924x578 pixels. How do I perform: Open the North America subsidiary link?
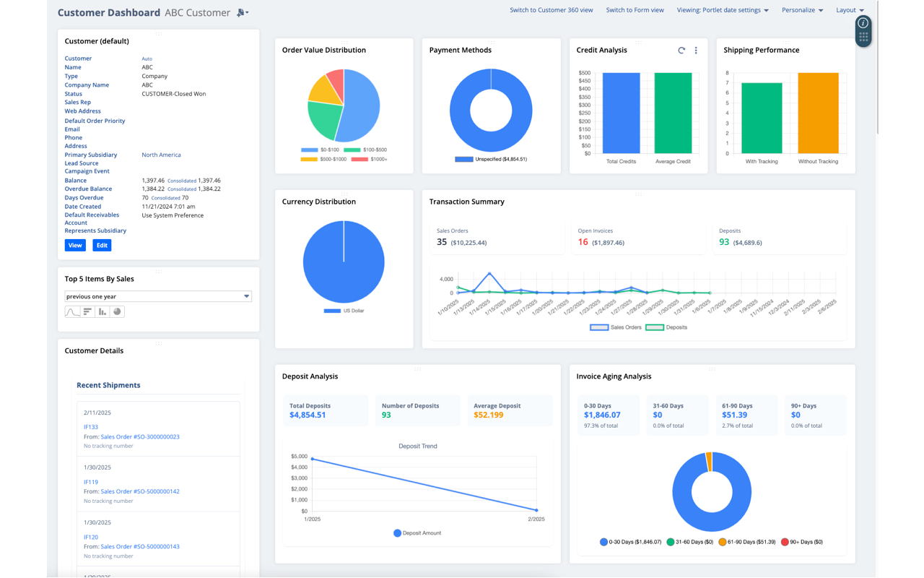coord(161,155)
